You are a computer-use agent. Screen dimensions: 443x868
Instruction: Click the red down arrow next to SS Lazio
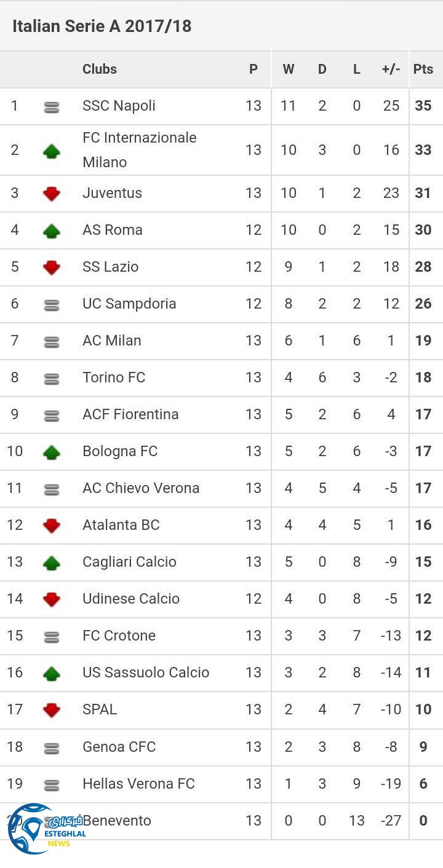pos(52,267)
